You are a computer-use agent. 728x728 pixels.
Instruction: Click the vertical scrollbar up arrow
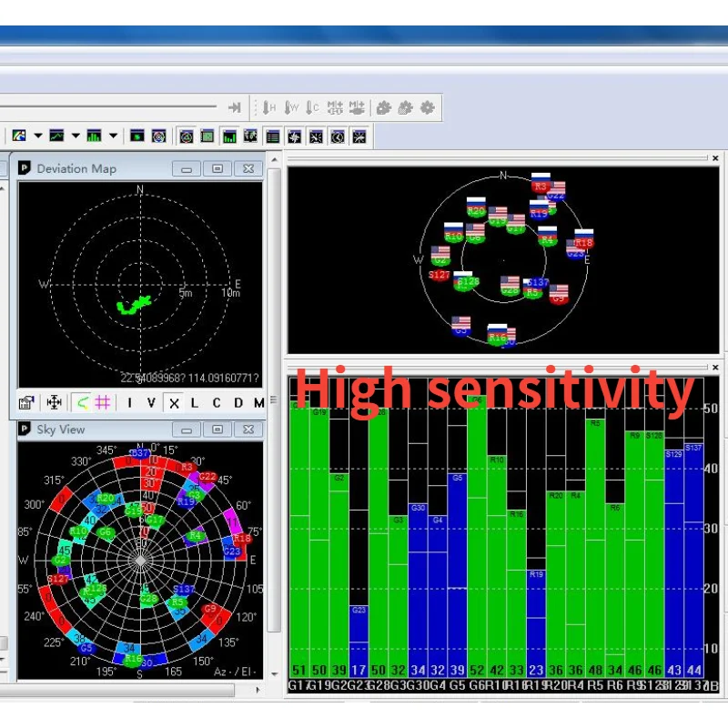point(275,160)
